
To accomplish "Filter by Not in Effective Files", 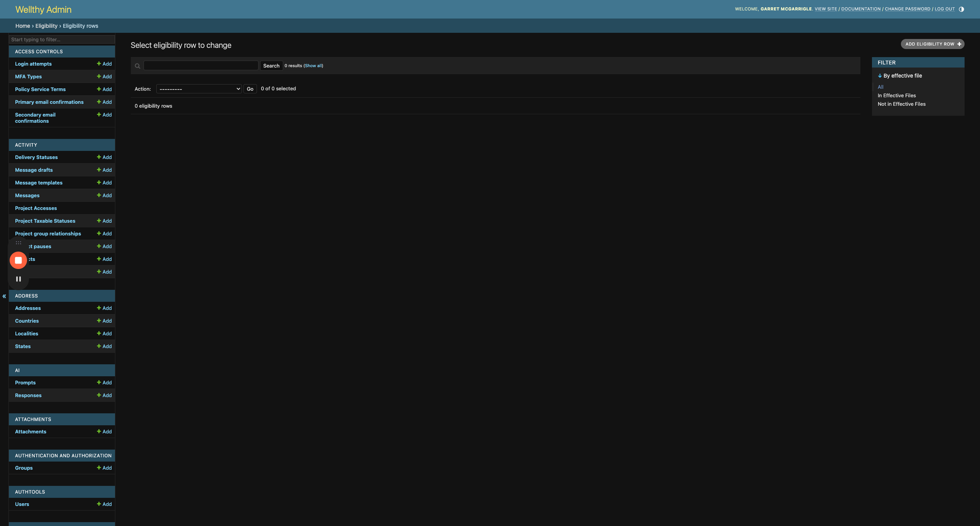I will (x=901, y=104).
